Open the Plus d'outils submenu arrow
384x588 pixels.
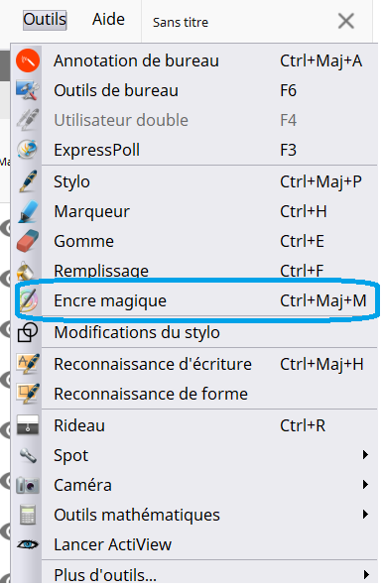(365, 574)
